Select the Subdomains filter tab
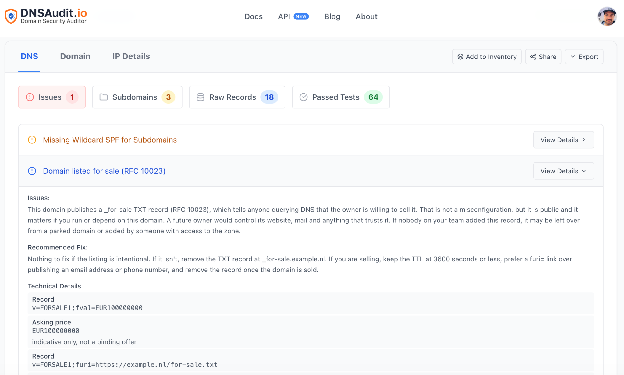Screen dimensions: 624x375 (137, 97)
